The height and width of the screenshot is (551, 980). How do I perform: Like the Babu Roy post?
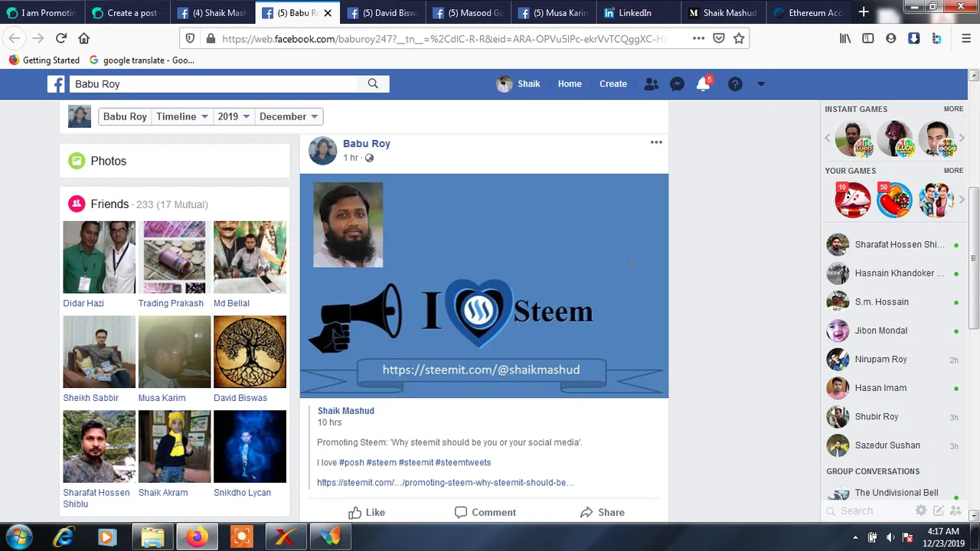coord(367,512)
